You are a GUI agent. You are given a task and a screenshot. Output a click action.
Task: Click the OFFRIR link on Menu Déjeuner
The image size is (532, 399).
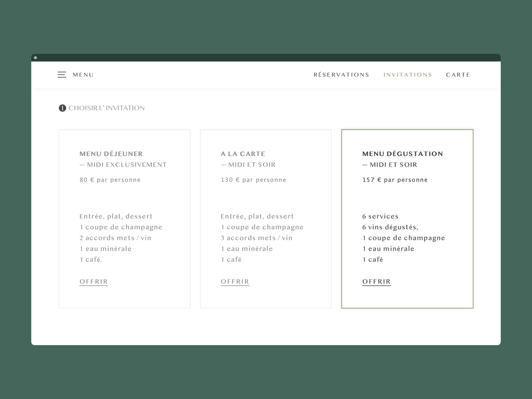[x=94, y=281]
